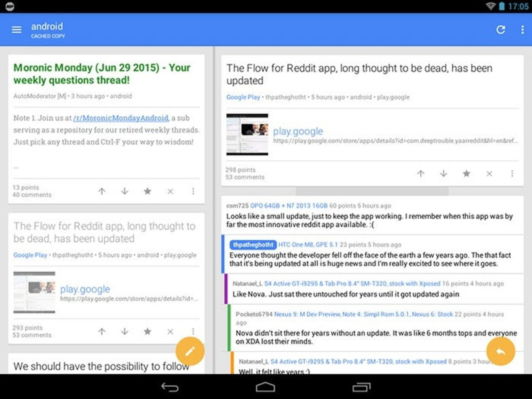Open the three-dot options for the Moronic Monday post

(x=193, y=191)
